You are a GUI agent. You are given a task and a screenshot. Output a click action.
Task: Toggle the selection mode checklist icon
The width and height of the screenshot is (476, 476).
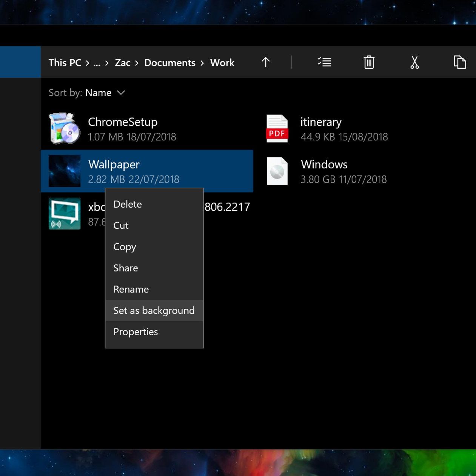pyautogui.click(x=324, y=62)
